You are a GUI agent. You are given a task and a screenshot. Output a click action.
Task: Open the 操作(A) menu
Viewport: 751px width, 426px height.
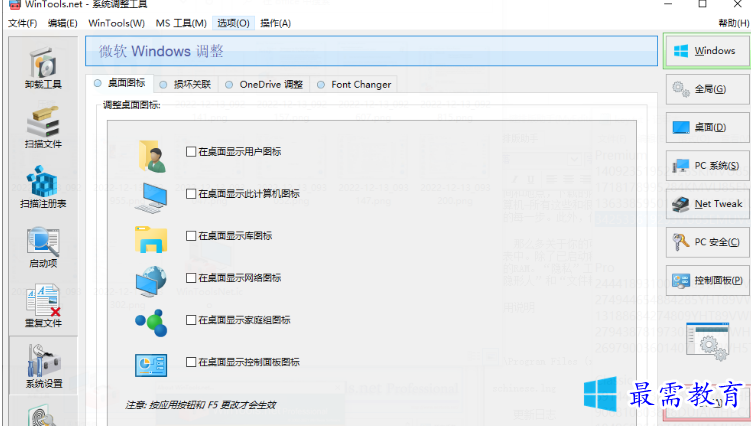click(275, 23)
